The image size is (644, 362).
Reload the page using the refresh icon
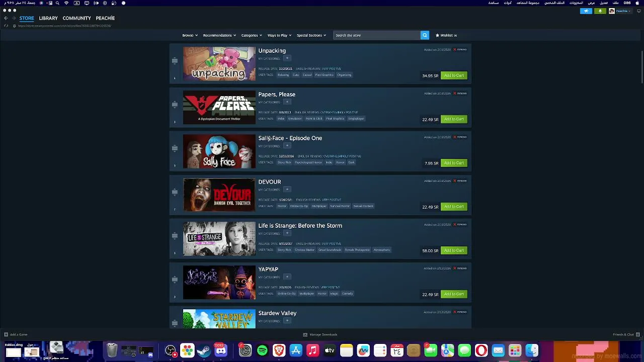(x=6, y=26)
